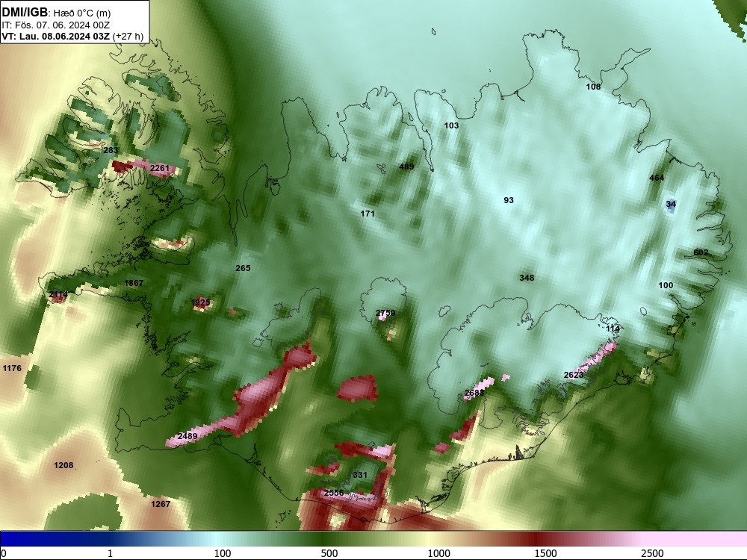This screenshot has height=560, width=747.
Task: Select the map value 464
Action: point(657,178)
